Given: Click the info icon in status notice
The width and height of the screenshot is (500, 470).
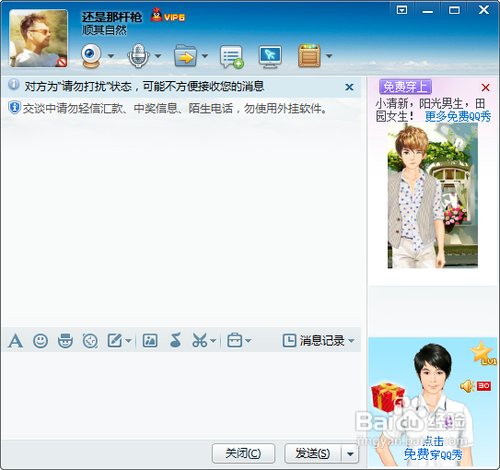Looking at the screenshot, I should 14,85.
